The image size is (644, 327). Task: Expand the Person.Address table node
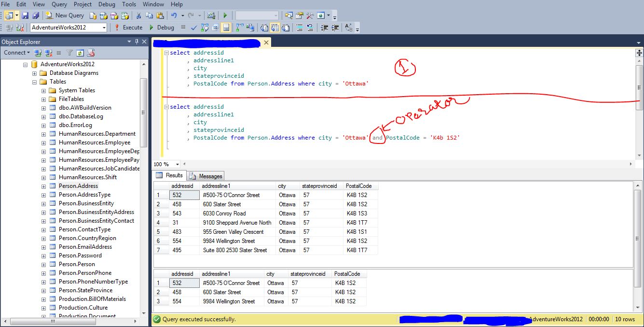tap(43, 186)
